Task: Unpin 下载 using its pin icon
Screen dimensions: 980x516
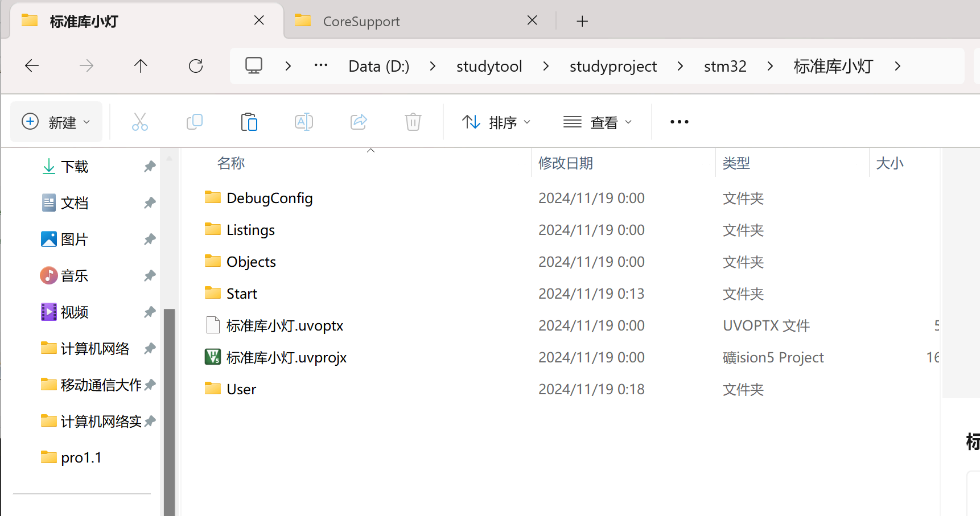Action: [x=150, y=167]
